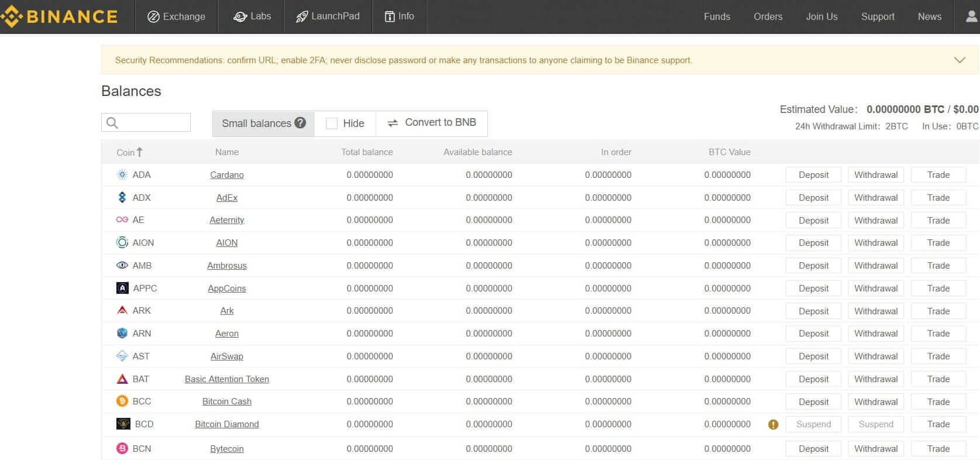Image resolution: width=980 pixels, height=460 pixels.
Task: Click the ARK coin icon
Action: (122, 310)
